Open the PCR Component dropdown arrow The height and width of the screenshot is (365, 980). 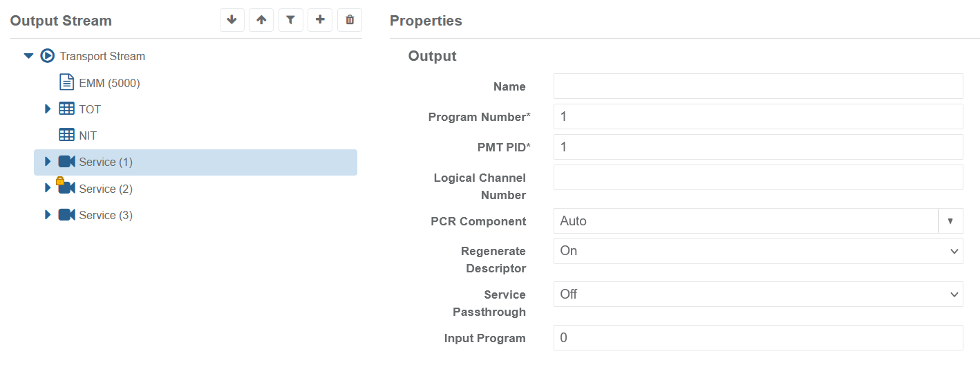[x=950, y=221]
